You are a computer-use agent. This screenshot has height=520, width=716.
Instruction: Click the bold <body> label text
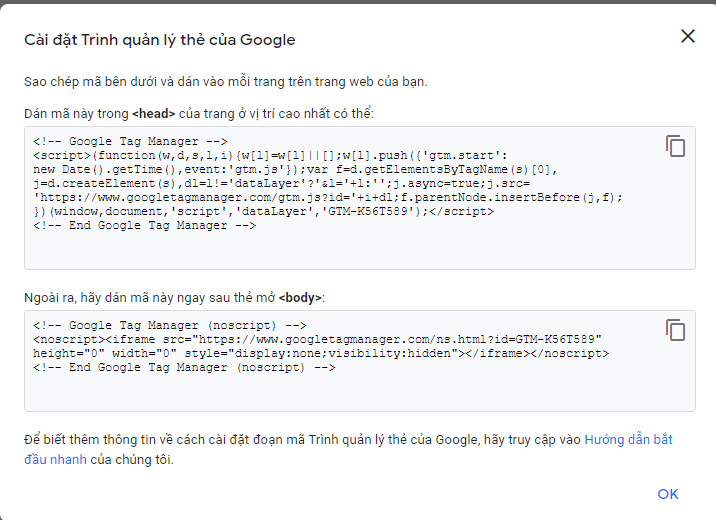(300, 298)
